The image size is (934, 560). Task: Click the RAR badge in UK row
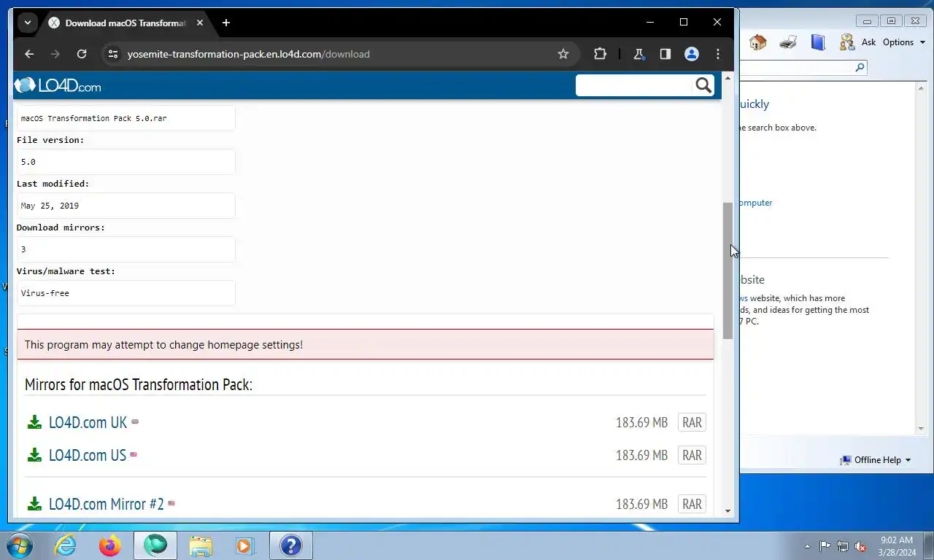click(x=692, y=422)
